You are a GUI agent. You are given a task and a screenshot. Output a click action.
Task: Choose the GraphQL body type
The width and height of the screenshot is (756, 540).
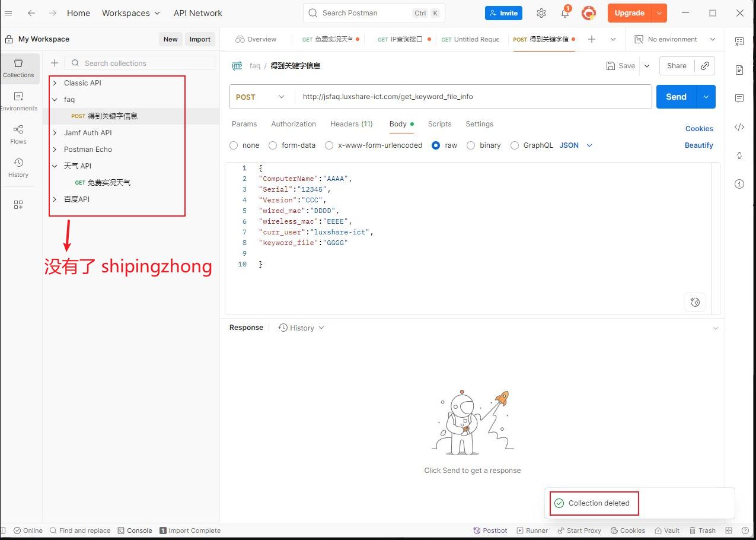(515, 145)
